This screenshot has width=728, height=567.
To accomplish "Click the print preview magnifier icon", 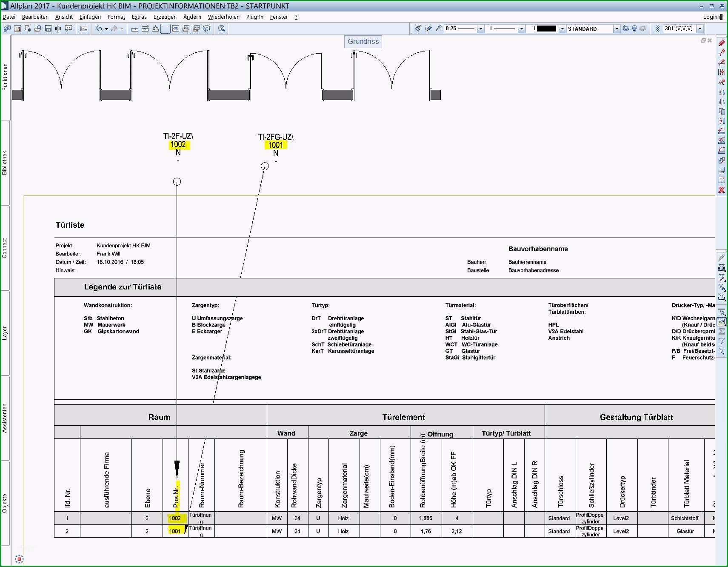I will [x=69, y=29].
